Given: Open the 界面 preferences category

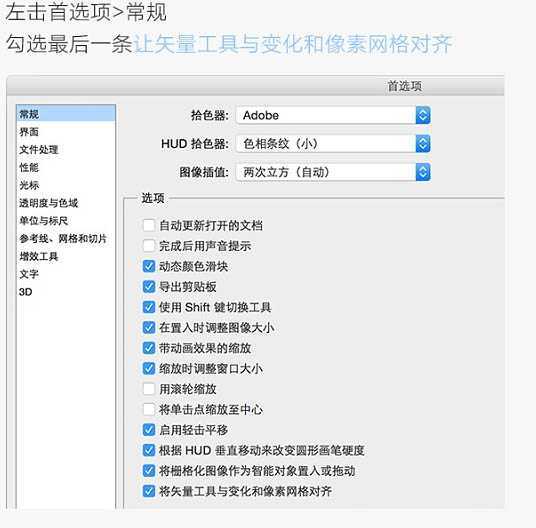Looking at the screenshot, I should [66, 132].
